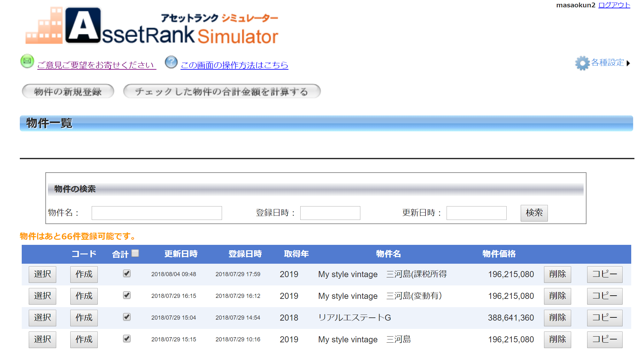The image size is (644, 350).
Task: Click チェックした物件の合計金額を計算する button
Action: point(222,91)
